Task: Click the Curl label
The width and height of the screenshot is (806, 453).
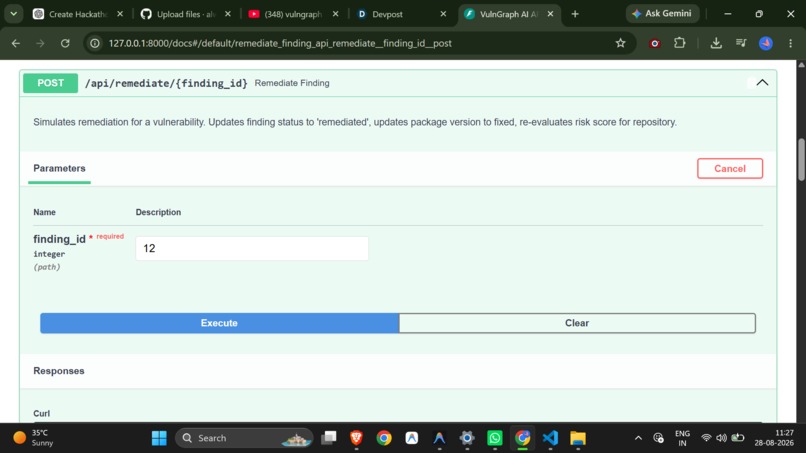Action: tap(42, 413)
